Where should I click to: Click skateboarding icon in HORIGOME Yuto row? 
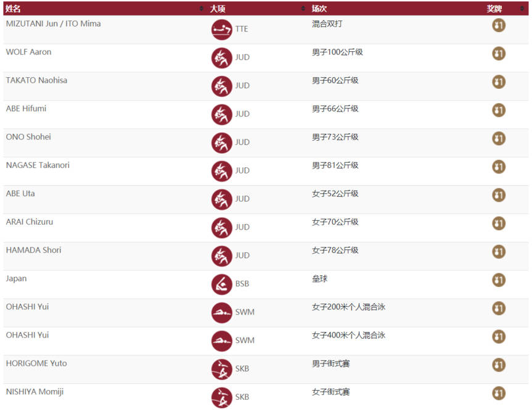tap(221, 369)
